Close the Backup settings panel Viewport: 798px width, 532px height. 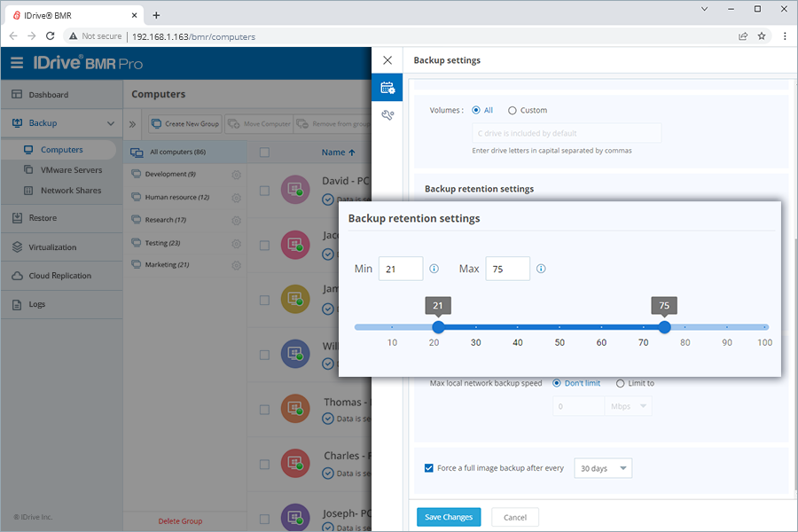(387, 60)
